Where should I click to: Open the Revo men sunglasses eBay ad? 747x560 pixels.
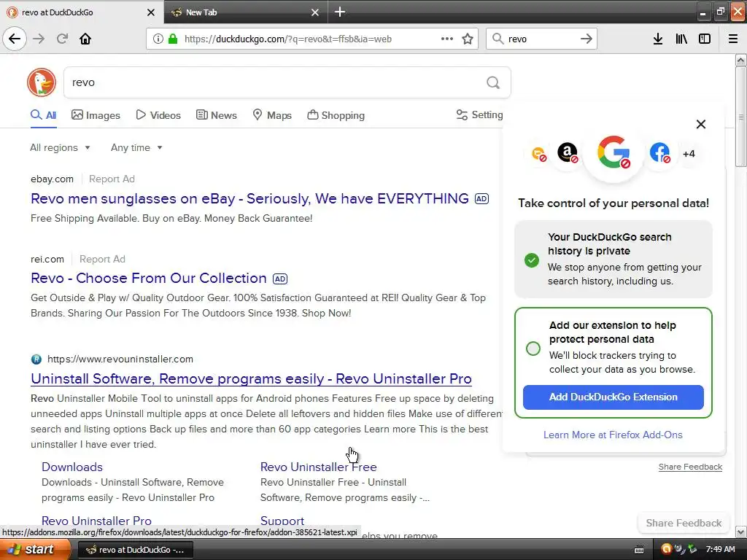(249, 198)
